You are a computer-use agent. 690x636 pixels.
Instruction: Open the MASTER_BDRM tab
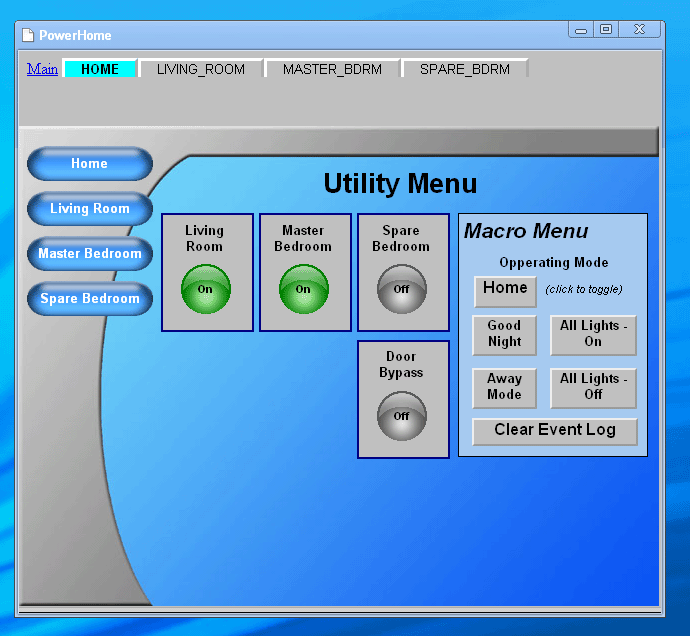pos(332,69)
